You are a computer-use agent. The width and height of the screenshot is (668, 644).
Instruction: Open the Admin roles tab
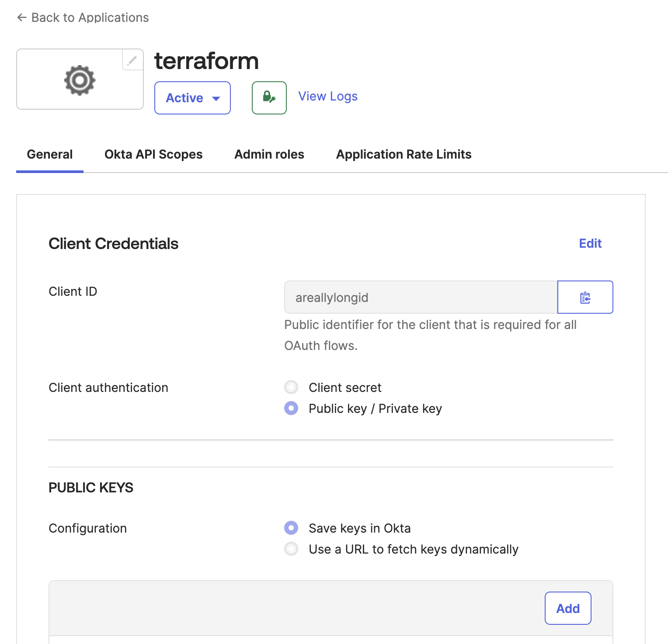pyautogui.click(x=269, y=154)
